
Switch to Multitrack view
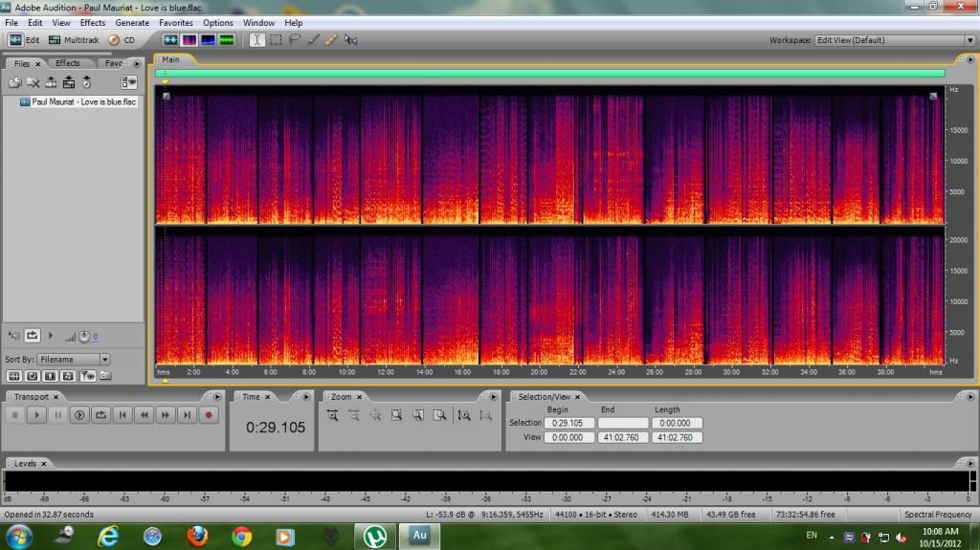click(74, 40)
